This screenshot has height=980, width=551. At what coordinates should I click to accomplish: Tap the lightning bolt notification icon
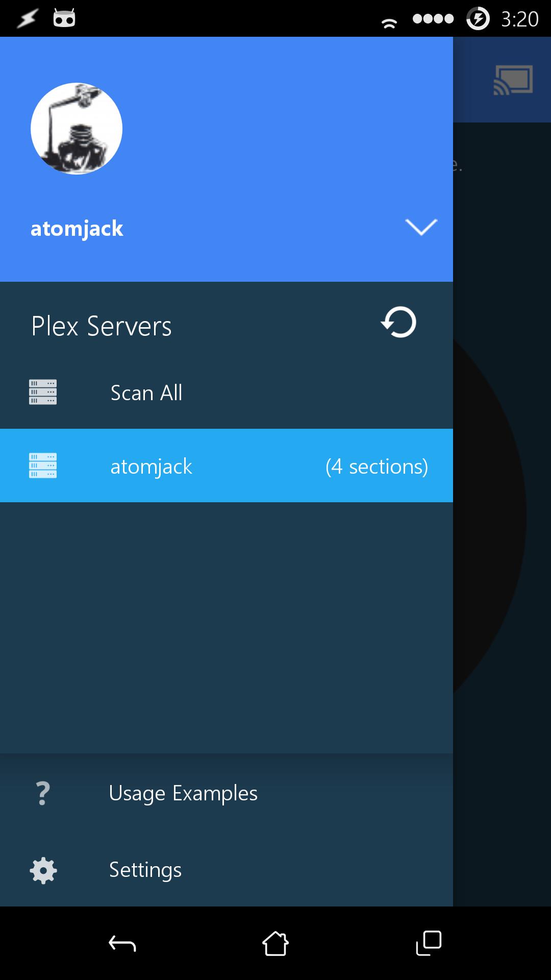click(27, 19)
